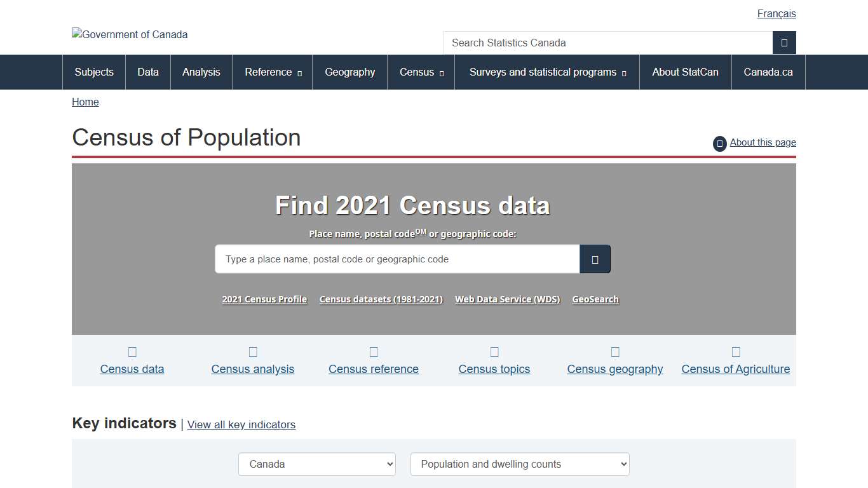Open the Subjects menu
Viewport: 868px width, 488px height.
(x=93, y=72)
